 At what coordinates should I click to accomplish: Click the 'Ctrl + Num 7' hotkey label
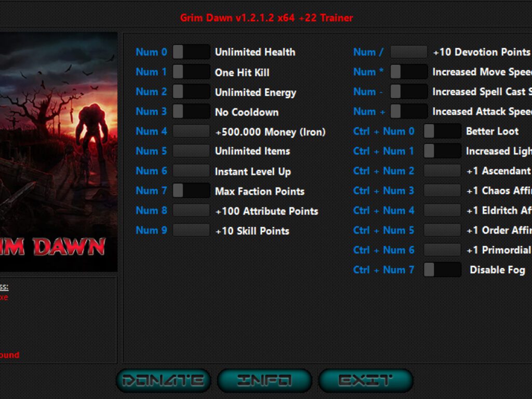tap(384, 270)
